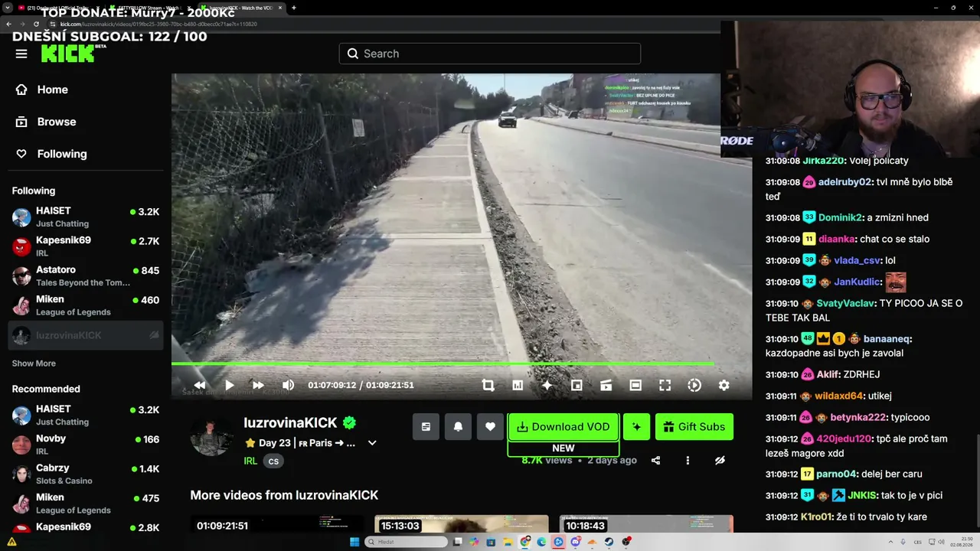Open Steam from the taskbar
This screenshot has width=980, height=551.
click(x=609, y=542)
